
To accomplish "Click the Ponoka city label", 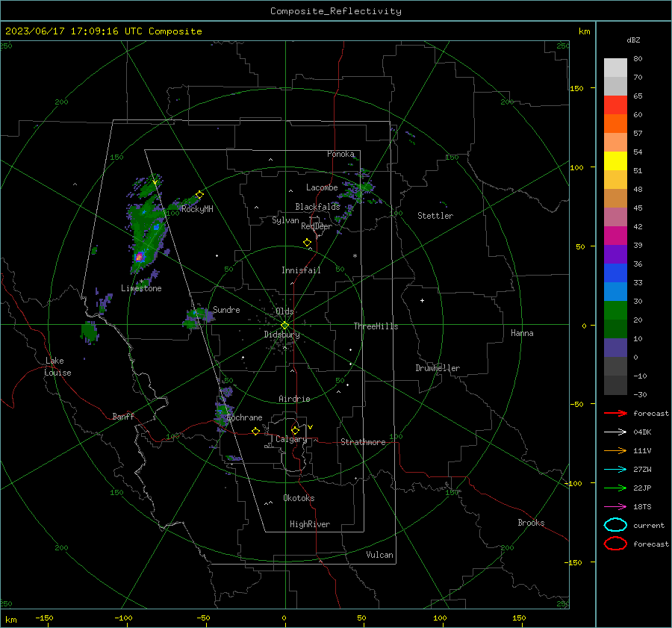I will (x=340, y=154).
